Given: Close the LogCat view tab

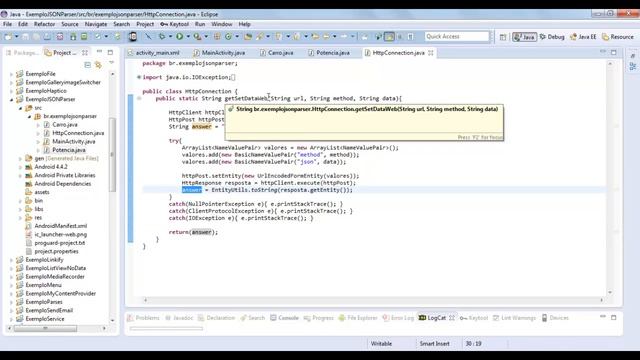Looking at the screenshot, I should (452, 318).
